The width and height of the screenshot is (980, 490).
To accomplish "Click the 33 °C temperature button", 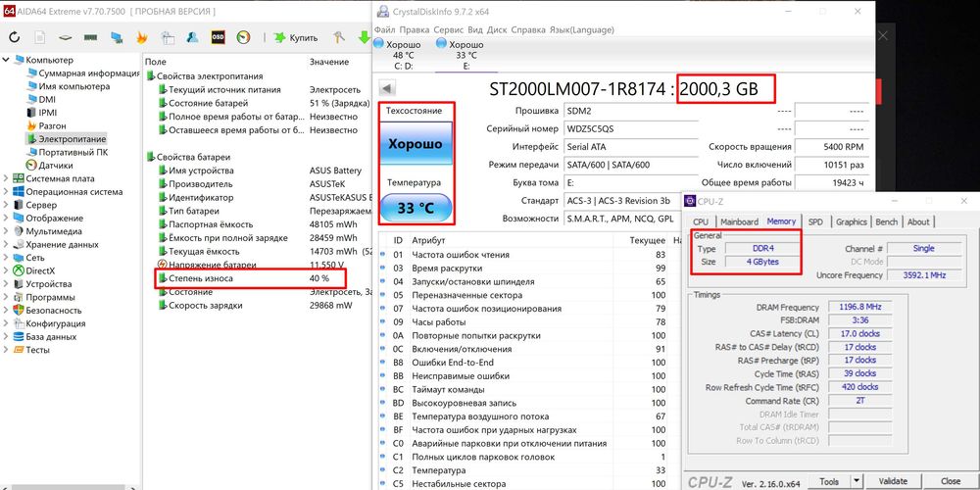I will 416,208.
